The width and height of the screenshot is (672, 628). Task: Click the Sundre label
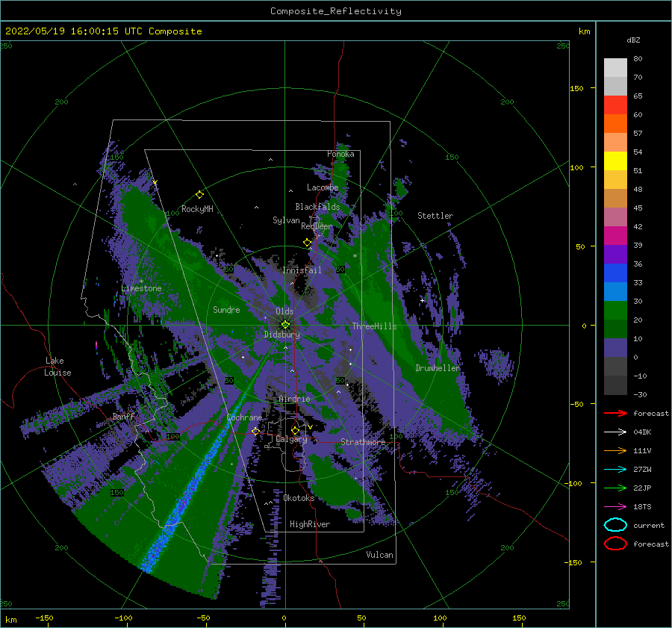click(x=226, y=309)
